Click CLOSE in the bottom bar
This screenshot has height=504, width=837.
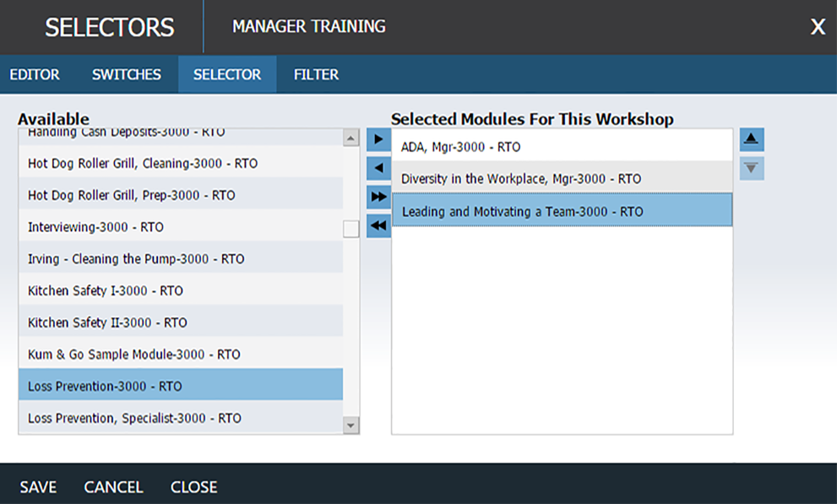(x=193, y=487)
